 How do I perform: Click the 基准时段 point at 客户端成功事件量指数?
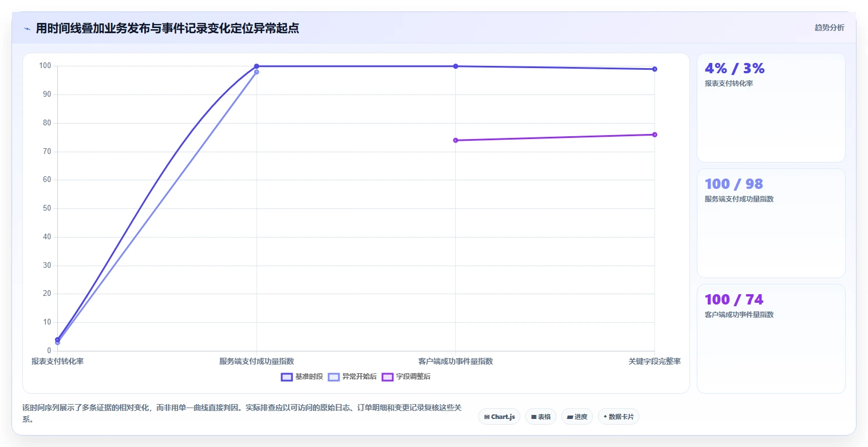tap(456, 66)
